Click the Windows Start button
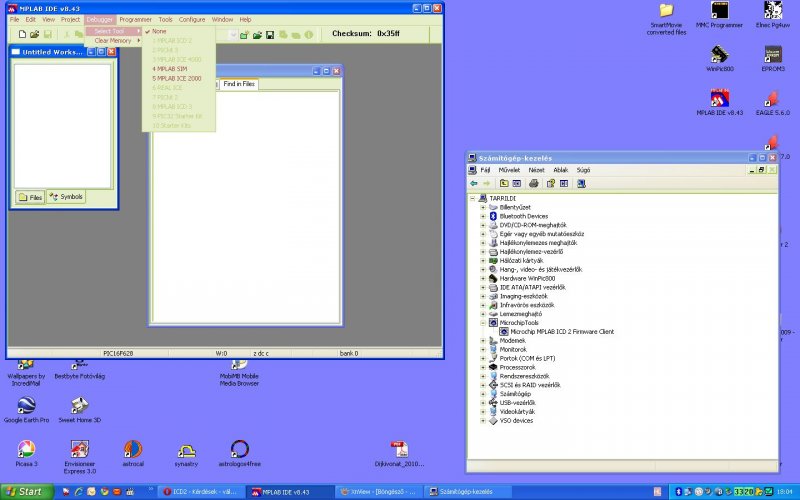800x500 pixels. pyautogui.click(x=27, y=492)
